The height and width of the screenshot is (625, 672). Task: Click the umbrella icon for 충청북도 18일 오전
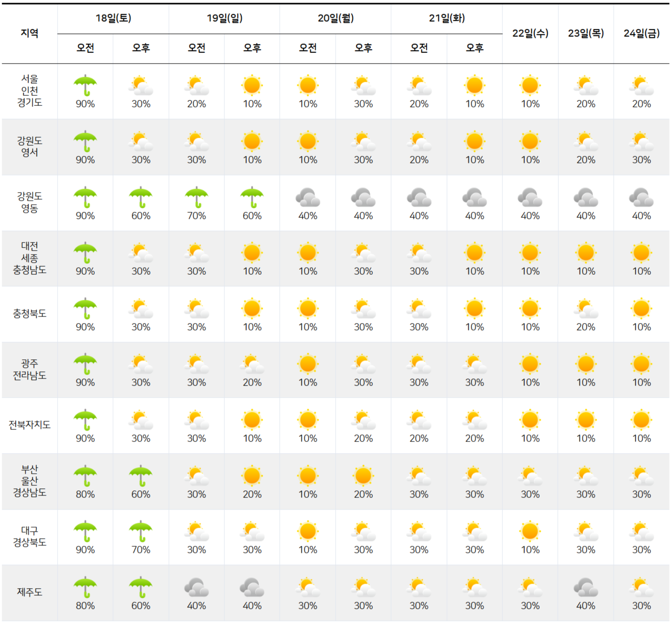pyautogui.click(x=85, y=309)
